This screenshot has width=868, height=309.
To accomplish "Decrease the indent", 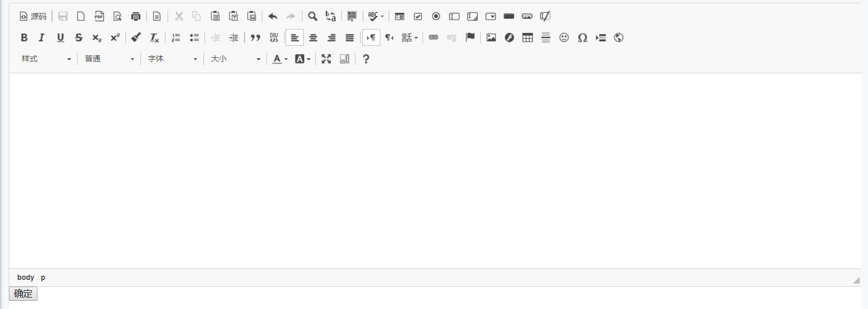I will click(x=215, y=38).
